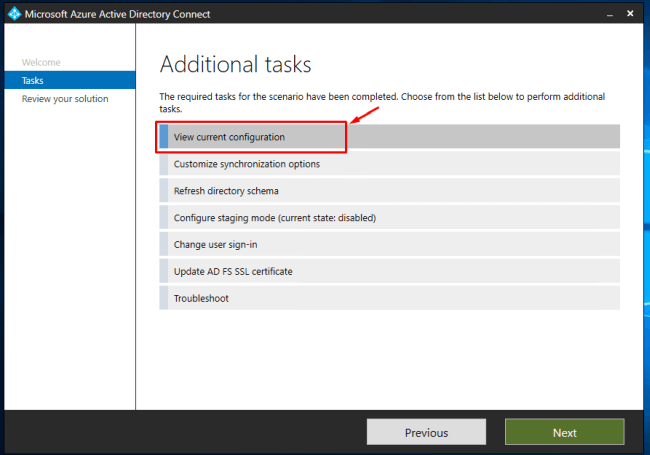Open the Tasks step in sidebar

pyautogui.click(x=70, y=80)
